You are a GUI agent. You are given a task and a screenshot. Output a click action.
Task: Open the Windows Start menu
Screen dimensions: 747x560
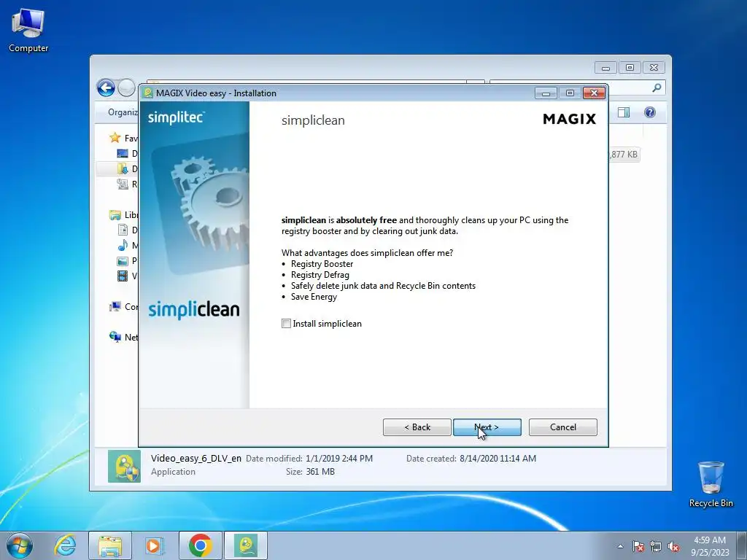(20, 545)
